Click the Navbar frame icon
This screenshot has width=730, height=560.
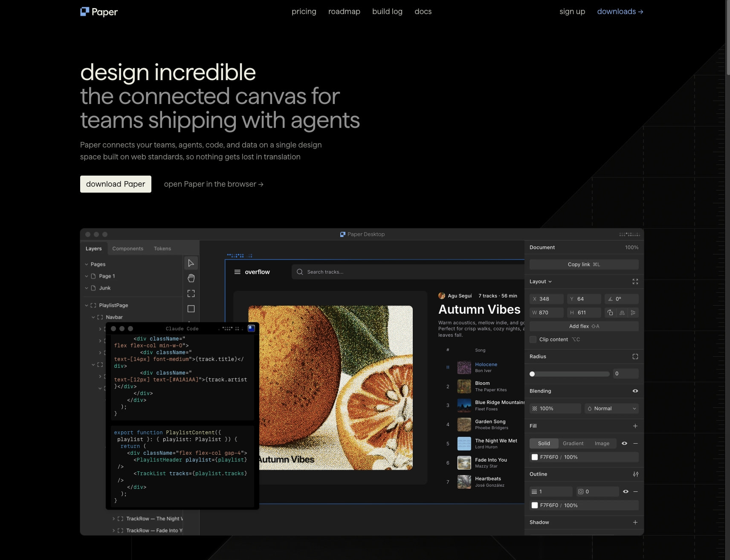100,318
